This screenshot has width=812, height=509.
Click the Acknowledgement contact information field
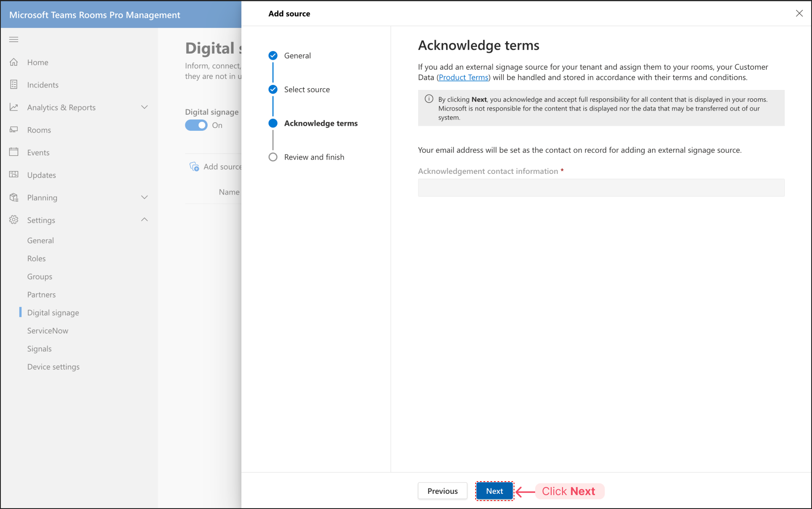(x=601, y=188)
